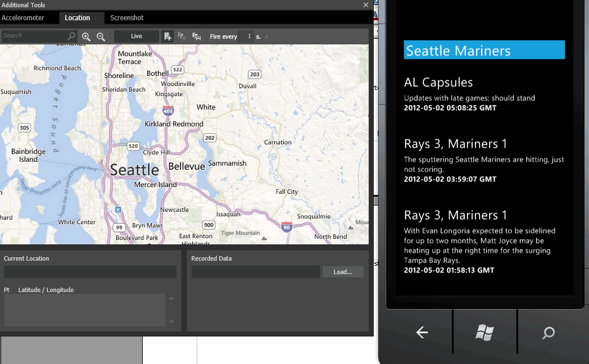Click the airport icon on the map
The height and width of the screenshot is (364, 589).
(x=118, y=210)
